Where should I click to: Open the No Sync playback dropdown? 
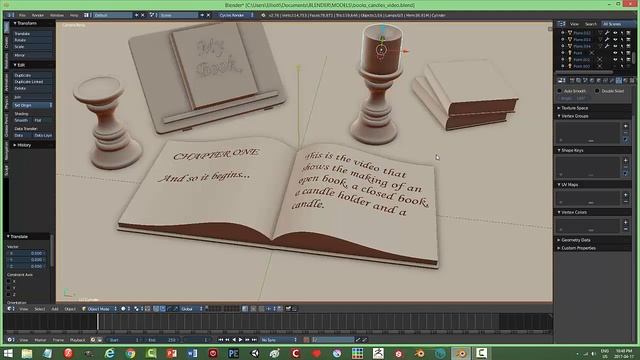click(x=279, y=340)
